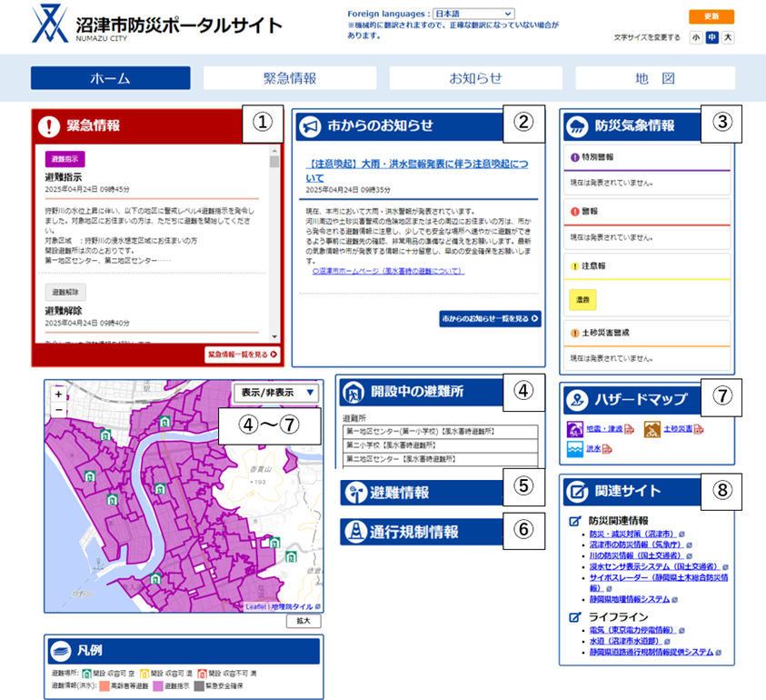This screenshot has height=700, width=766.
Task: Click the 避難情報 header icon
Action: [x=355, y=493]
